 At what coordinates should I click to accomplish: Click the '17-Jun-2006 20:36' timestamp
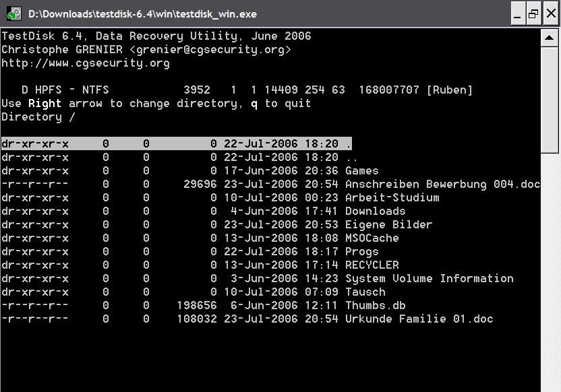point(281,171)
